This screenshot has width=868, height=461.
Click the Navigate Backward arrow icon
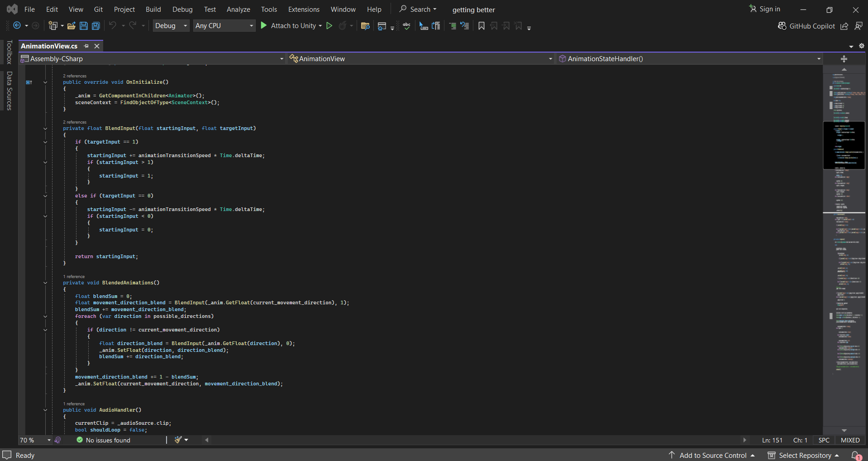(17, 26)
